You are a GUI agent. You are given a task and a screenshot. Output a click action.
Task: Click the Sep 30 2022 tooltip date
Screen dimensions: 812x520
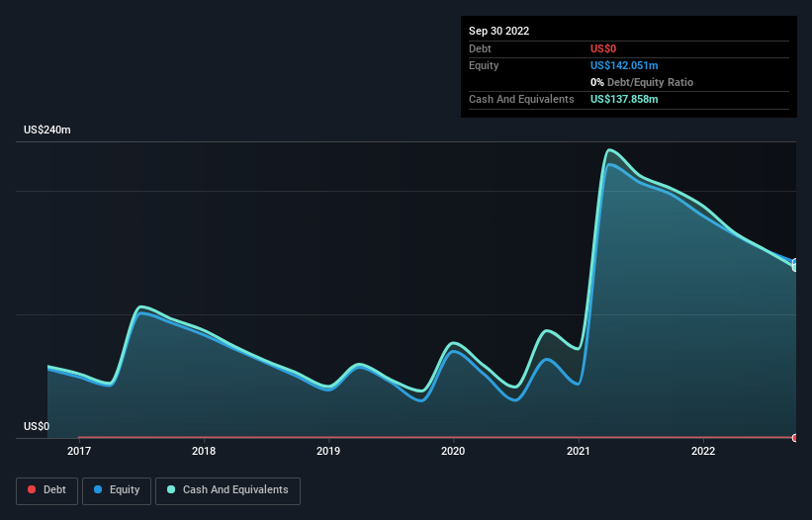(498, 31)
